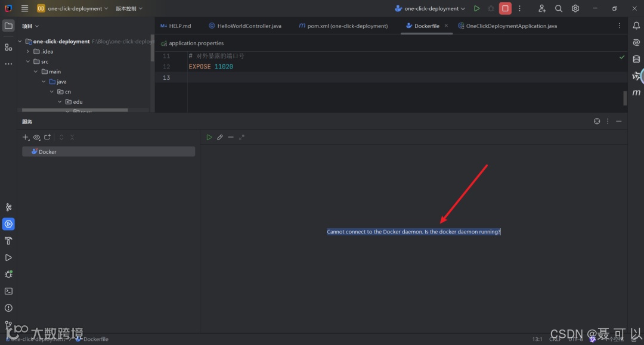Collapse the java folder
The width and height of the screenshot is (644, 345).
[44, 82]
